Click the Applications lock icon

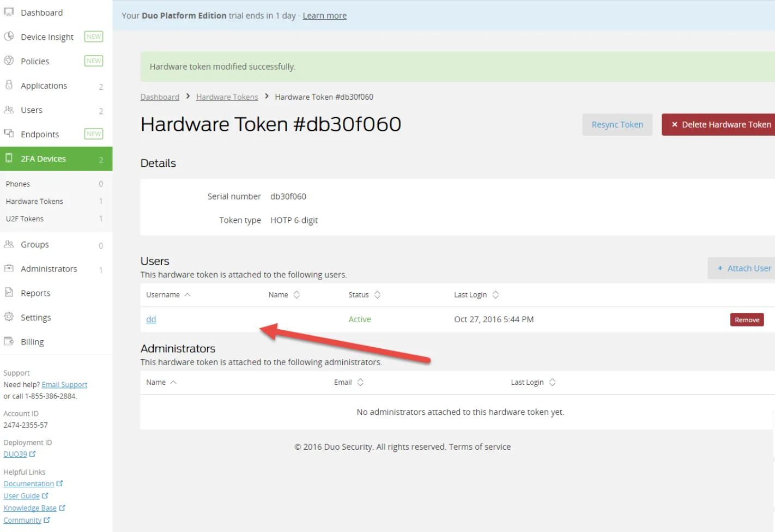[9, 85]
